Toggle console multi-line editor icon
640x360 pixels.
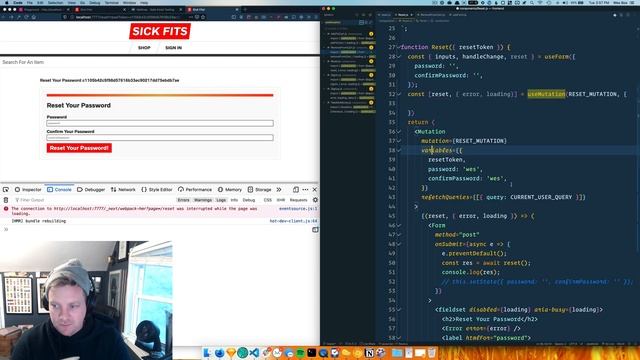(315, 230)
